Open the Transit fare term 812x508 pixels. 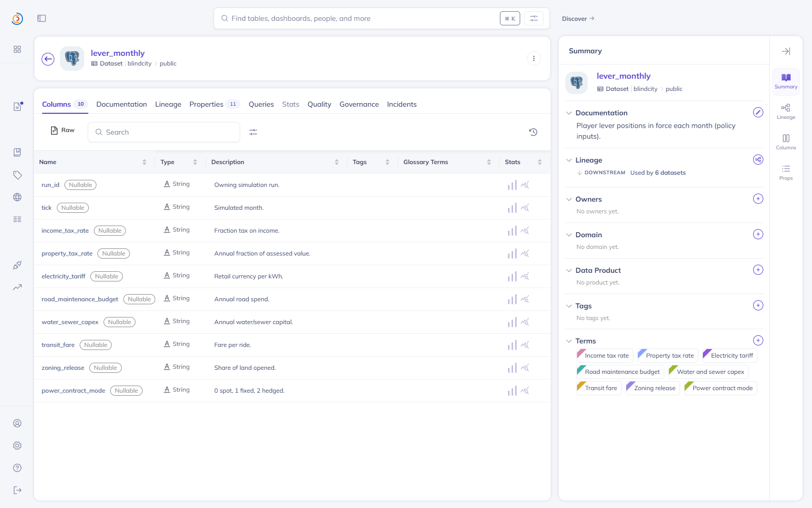coord(599,388)
